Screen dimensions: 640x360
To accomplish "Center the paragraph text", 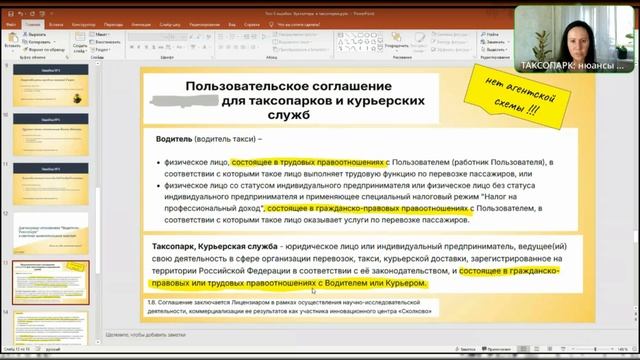I will [x=229, y=48].
